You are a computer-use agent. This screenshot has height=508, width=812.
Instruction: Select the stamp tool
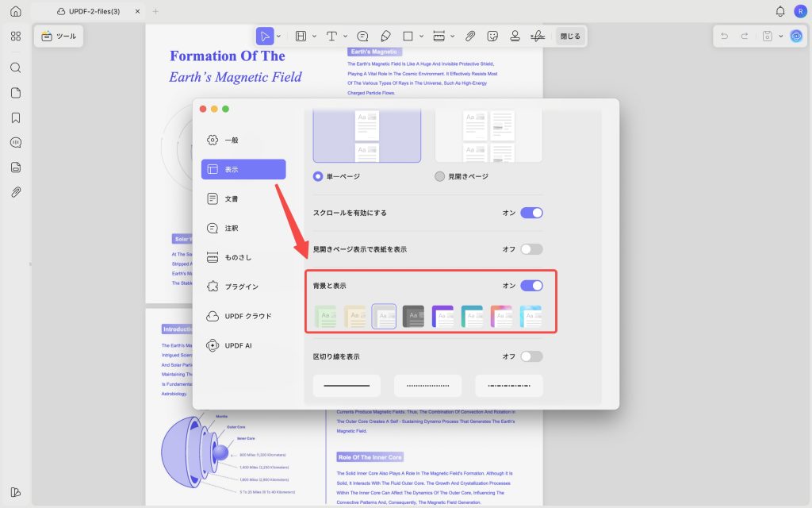[x=515, y=37]
